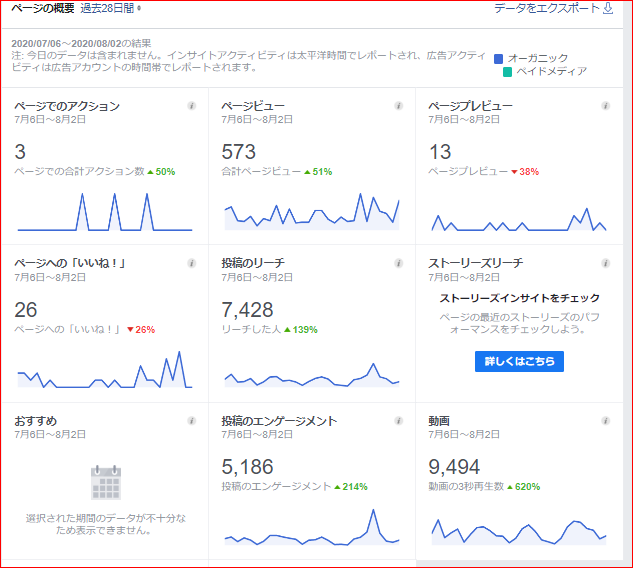Click the ページの概要 heading
Viewport: 633px width, 568px height.
click(x=43, y=8)
